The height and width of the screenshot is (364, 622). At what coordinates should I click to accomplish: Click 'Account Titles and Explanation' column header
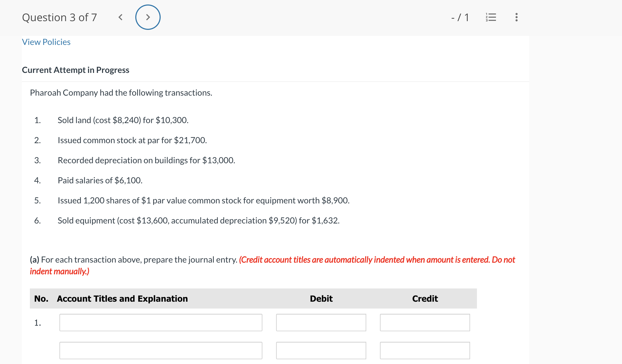click(x=122, y=298)
